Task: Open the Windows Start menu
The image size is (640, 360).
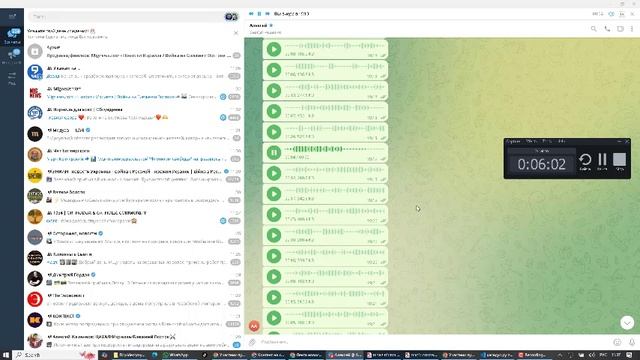Action: coord(6,355)
